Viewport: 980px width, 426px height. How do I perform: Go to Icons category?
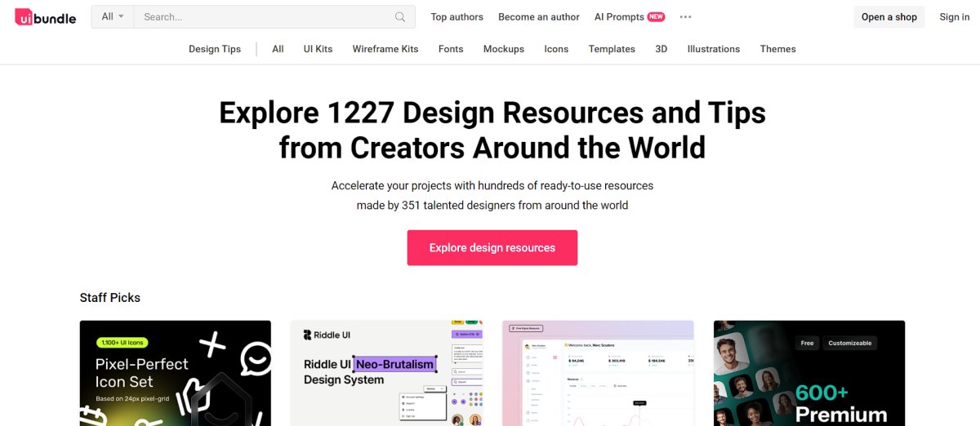[x=556, y=49]
